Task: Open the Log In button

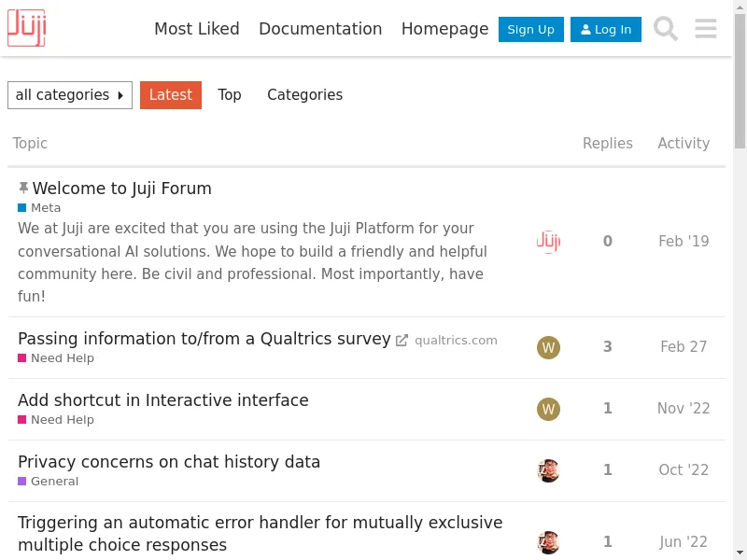Action: tap(605, 30)
